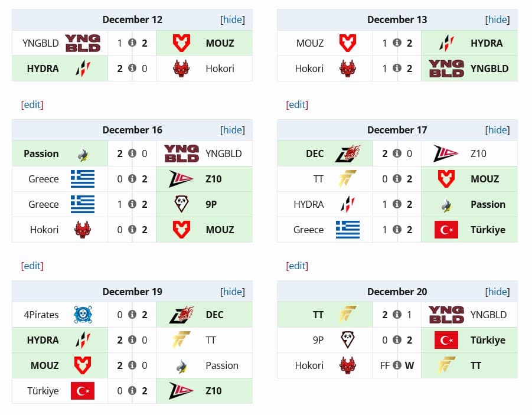Toggle visibility of the December 20 table
The image size is (532, 415).
click(497, 291)
